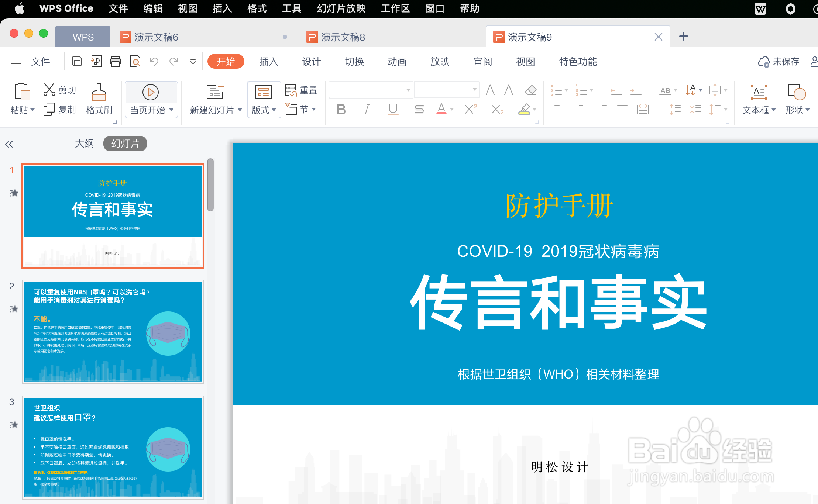The height and width of the screenshot is (504, 818).
Task: Click the print icon in quick toolbar
Action: click(116, 61)
